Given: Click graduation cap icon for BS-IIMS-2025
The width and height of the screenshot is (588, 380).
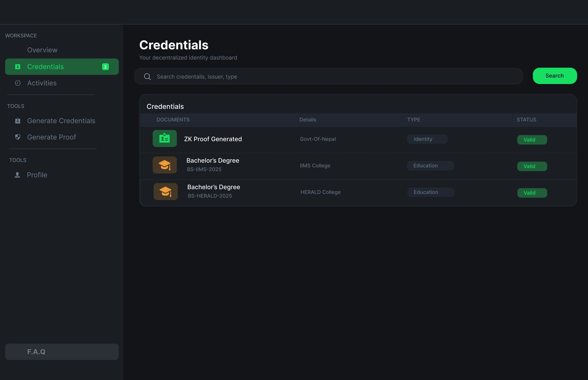Looking at the screenshot, I should (x=165, y=165).
